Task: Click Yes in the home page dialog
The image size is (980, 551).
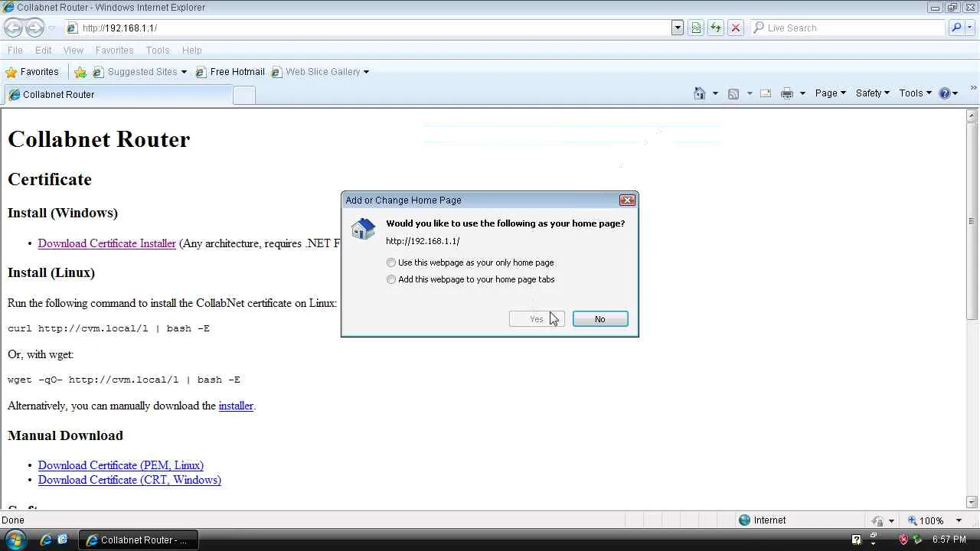Action: 537,319
